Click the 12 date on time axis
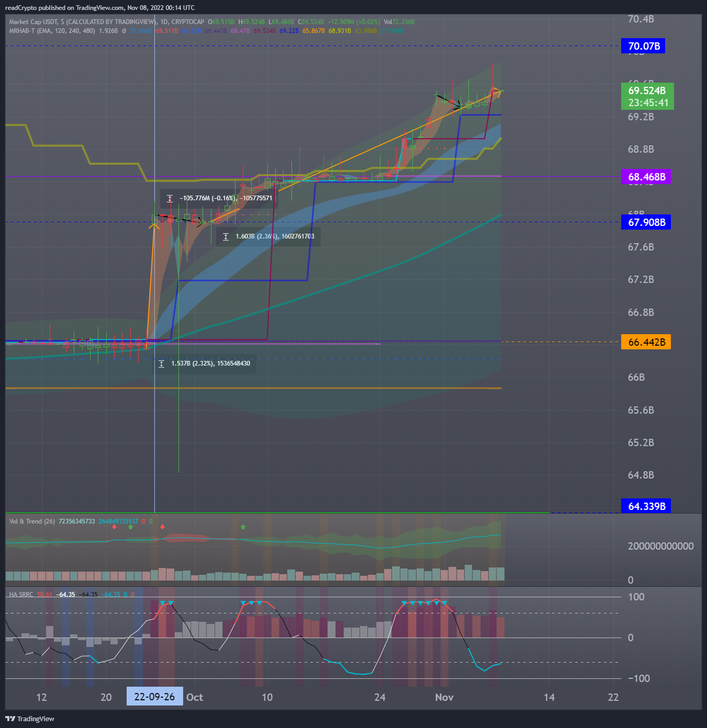 tap(41, 697)
